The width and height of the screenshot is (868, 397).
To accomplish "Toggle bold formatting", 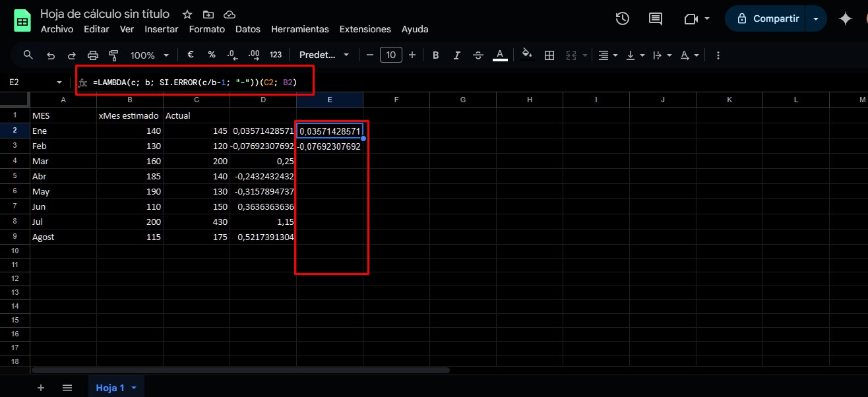I will coord(436,55).
